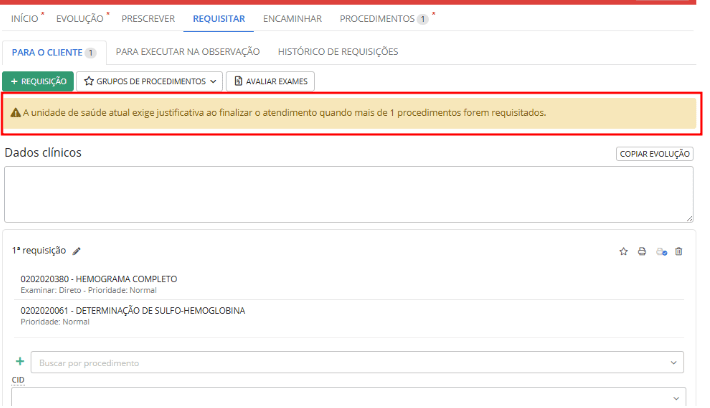710x408 pixels.
Task: Print the 1ª requisição via printer icon
Action: pos(642,251)
